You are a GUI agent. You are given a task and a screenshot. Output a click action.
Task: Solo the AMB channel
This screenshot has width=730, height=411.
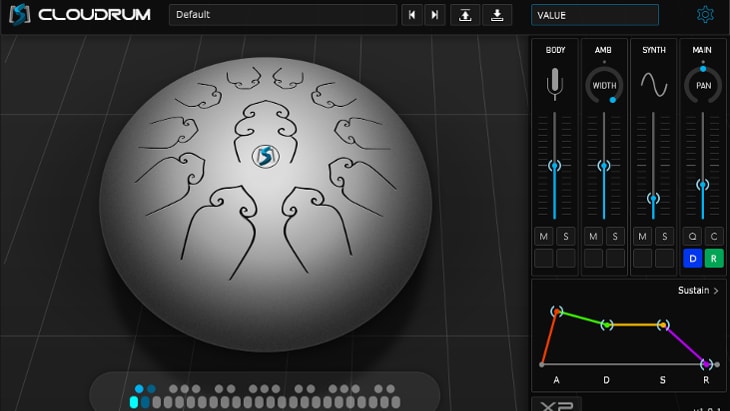tap(615, 236)
